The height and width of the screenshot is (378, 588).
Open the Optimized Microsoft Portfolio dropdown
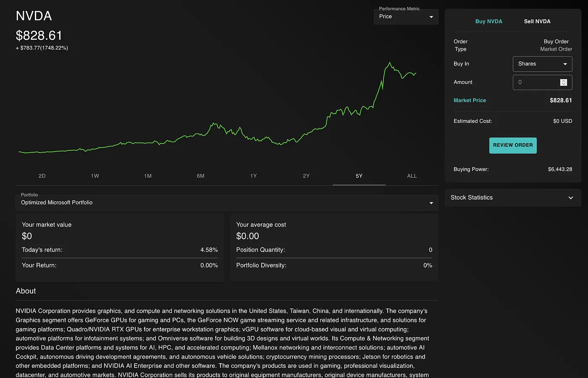coord(227,203)
